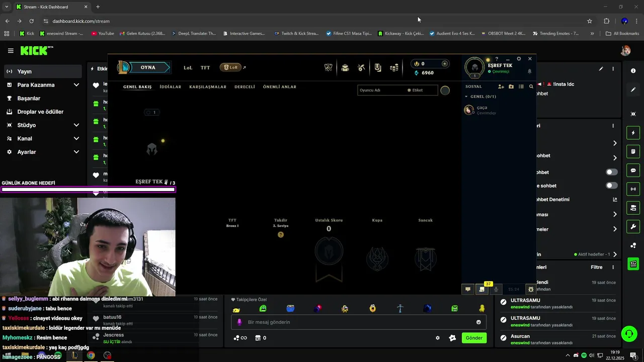This screenshot has width=644, height=362.
Task: Open League client settings gear
Action: click(x=519, y=59)
